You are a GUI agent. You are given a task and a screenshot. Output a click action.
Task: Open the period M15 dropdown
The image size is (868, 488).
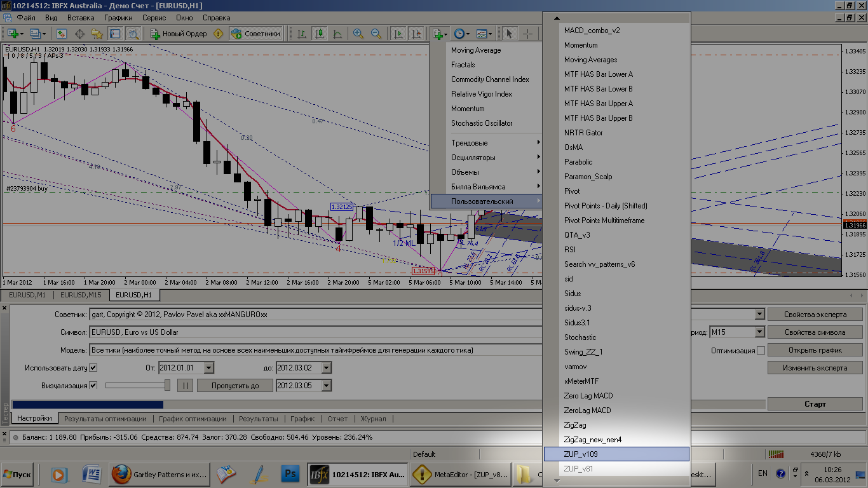(x=759, y=332)
